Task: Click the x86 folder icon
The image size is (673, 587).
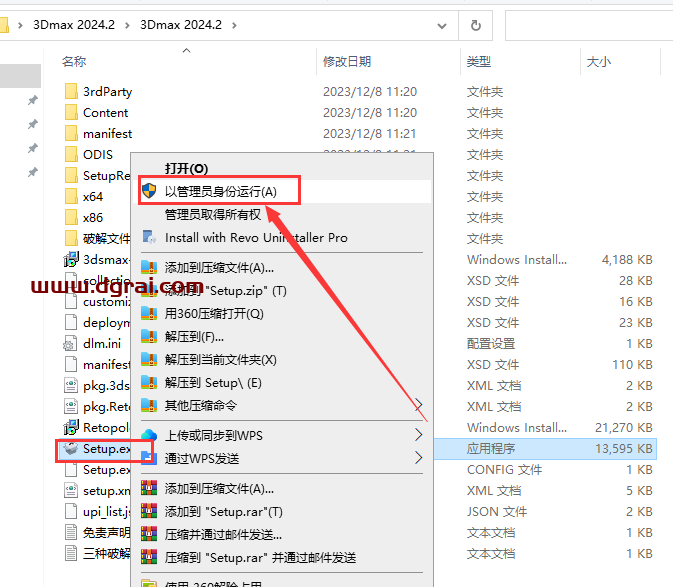Action: pos(71,218)
